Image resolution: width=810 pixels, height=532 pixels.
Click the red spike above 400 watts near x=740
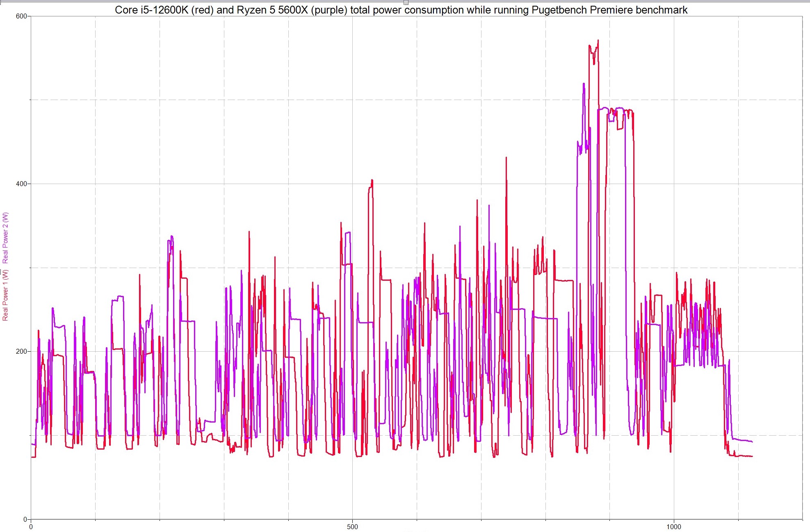(x=506, y=158)
